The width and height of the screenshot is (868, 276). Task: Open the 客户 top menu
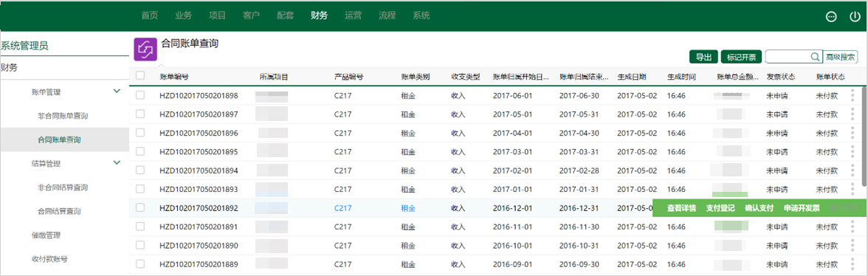pyautogui.click(x=251, y=15)
